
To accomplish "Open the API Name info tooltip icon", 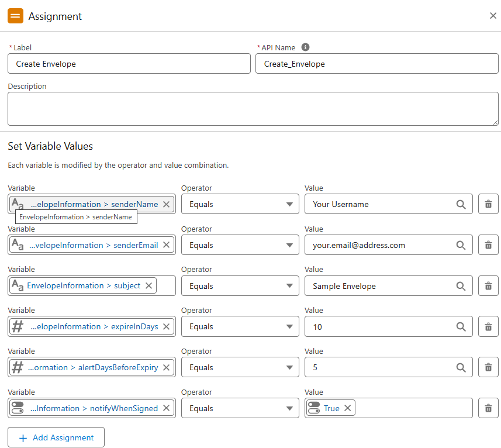I will click(x=305, y=47).
